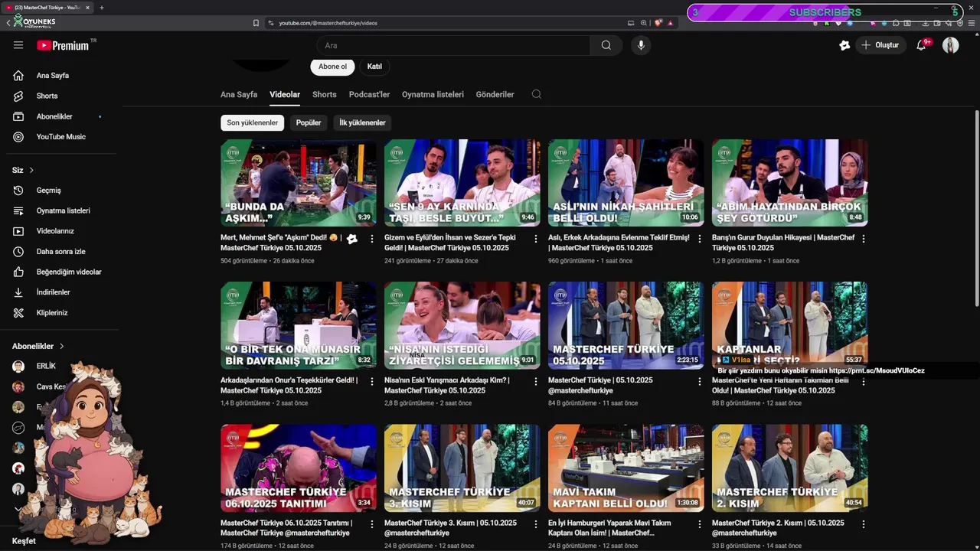Open the Gönderiler tab
This screenshot has width=980, height=551.
(495, 94)
